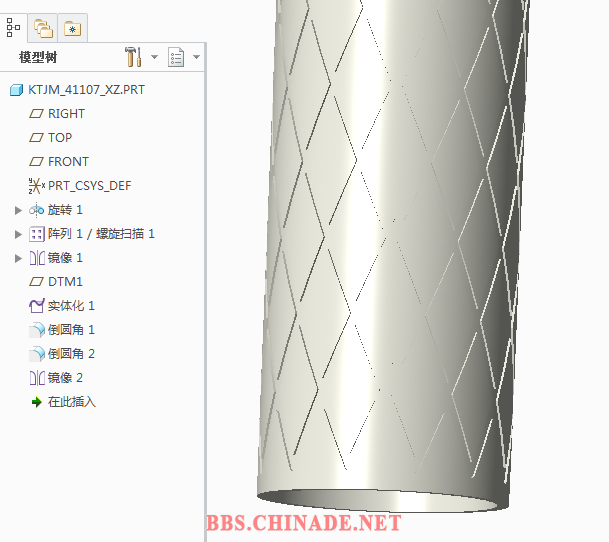Image resolution: width=609 pixels, height=542 pixels.
Task: Select the TOP datum plane
Action: [x=60, y=138]
